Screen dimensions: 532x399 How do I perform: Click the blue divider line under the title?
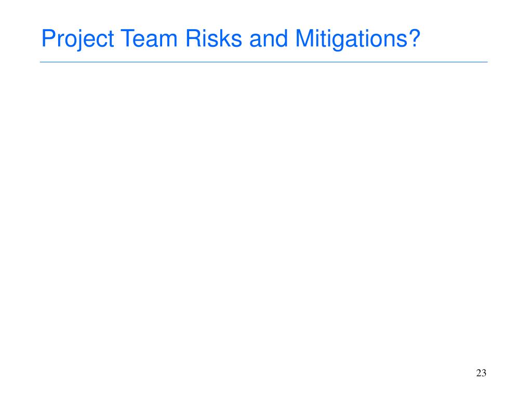(x=263, y=62)
